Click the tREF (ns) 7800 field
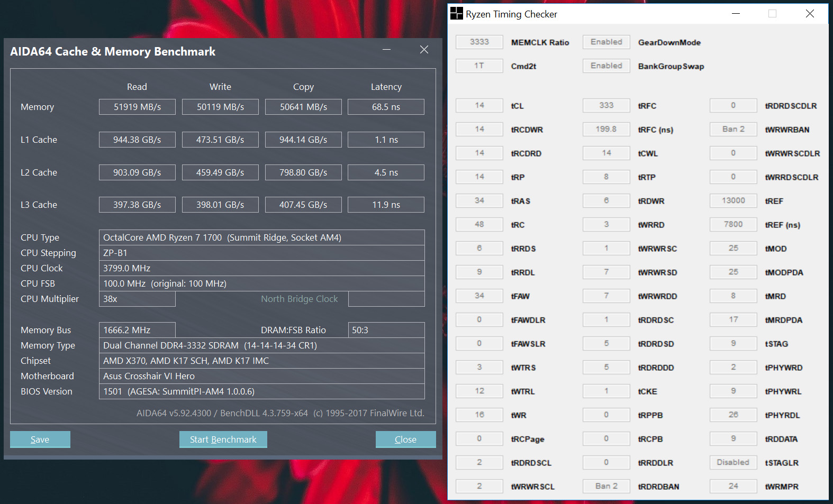Image resolution: width=833 pixels, height=504 pixels. click(x=734, y=224)
